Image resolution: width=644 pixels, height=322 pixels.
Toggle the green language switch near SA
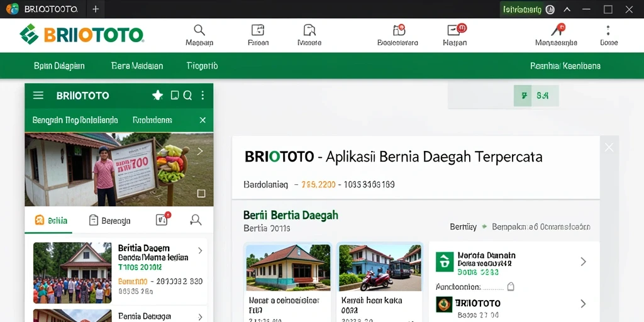523,96
